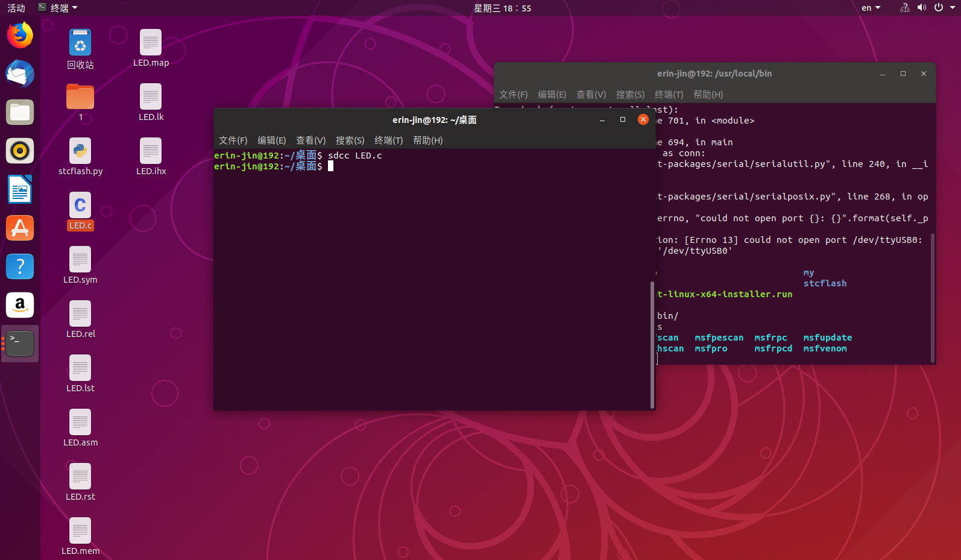
Task: Open the Files manager in dock
Action: point(20,112)
